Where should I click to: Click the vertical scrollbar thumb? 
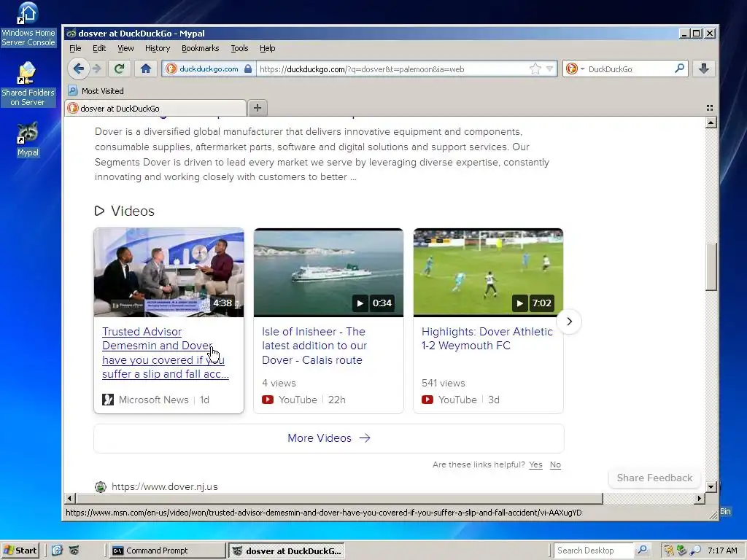(711, 267)
